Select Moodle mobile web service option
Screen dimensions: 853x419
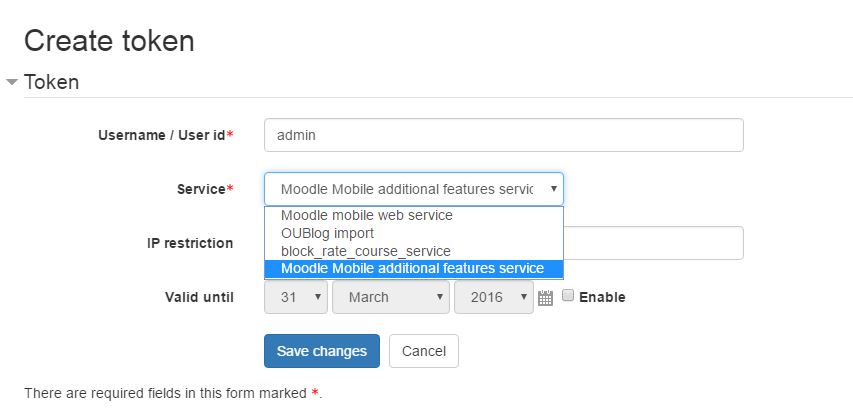[x=367, y=215]
